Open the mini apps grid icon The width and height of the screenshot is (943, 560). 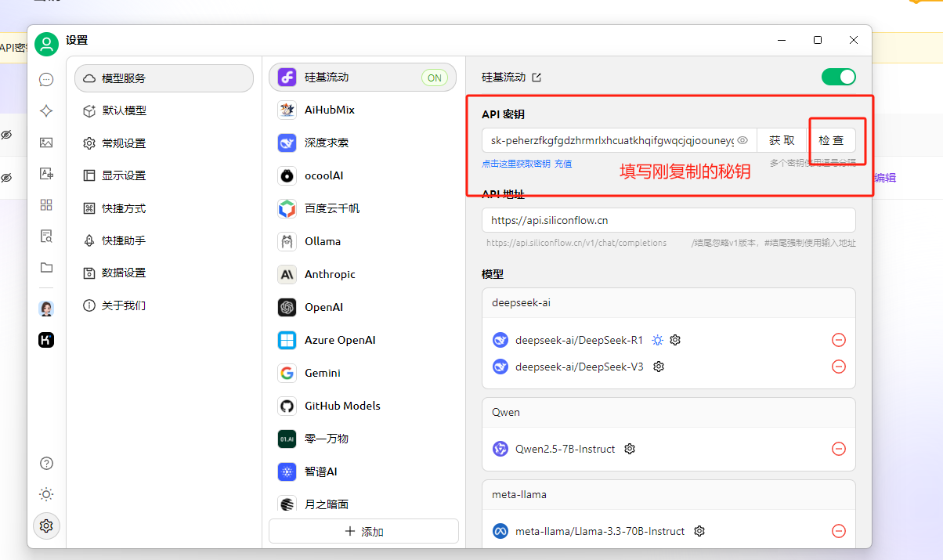tap(46, 205)
